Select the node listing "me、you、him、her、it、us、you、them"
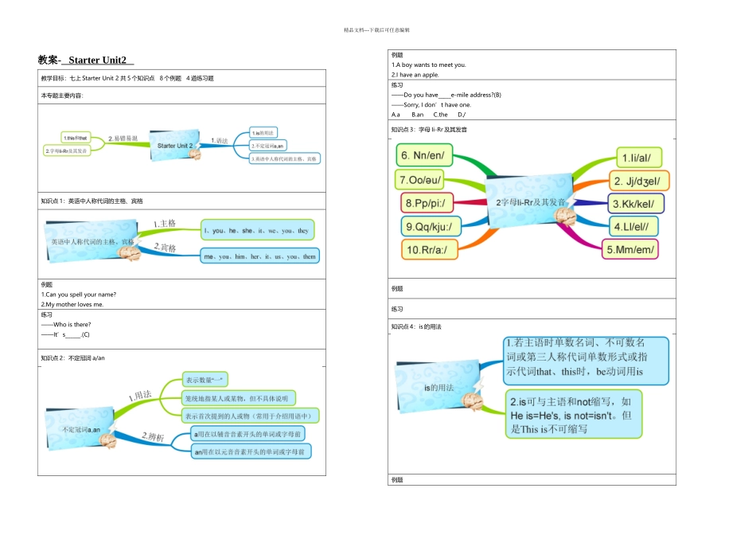The width and height of the screenshot is (756, 535). point(260,256)
